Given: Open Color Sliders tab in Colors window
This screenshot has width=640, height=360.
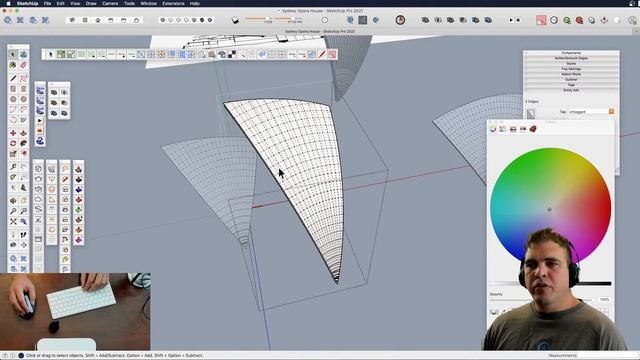Looking at the screenshot, I should 503,129.
